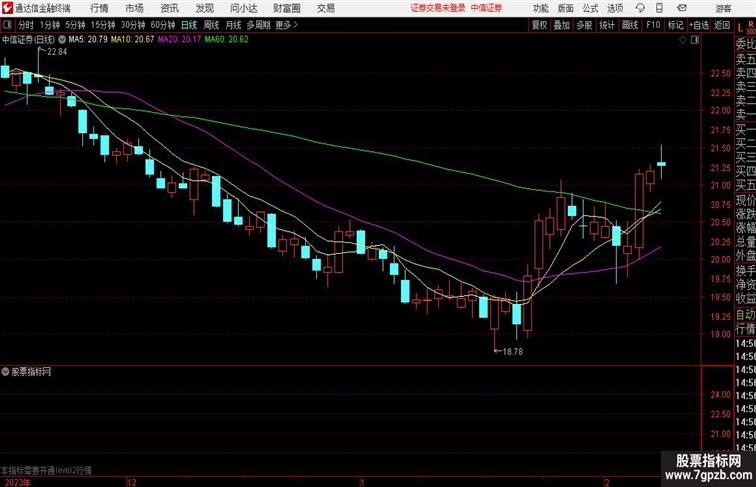756x487 pixels.
Task: Click the 游客 user label
Action: pos(723,8)
